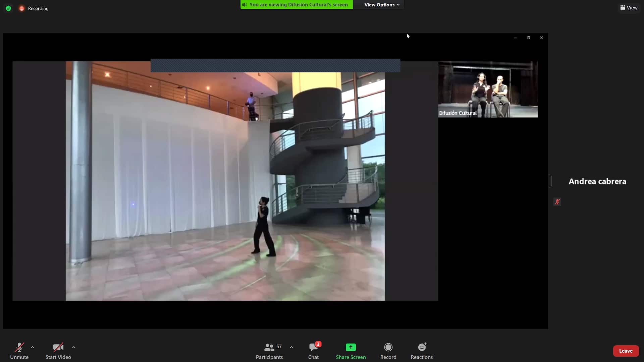Image resolution: width=644 pixels, height=362 pixels.
Task: Click the green Share Screen button
Action: tap(351, 351)
